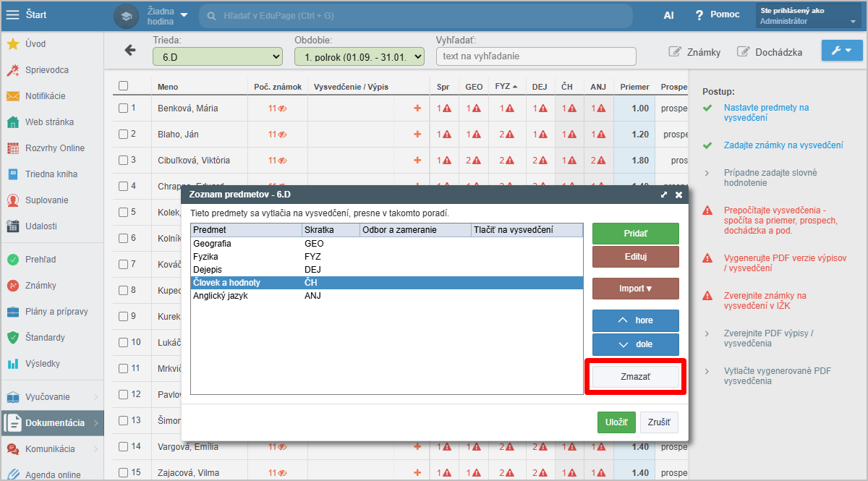Click the Dochádzka edit icon in toolbar
The image size is (868, 481).
pyautogui.click(x=744, y=52)
